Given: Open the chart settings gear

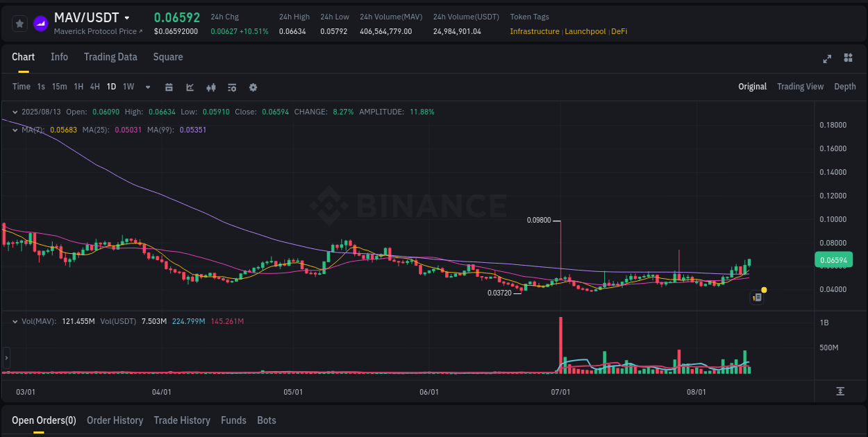Looking at the screenshot, I should (252, 87).
